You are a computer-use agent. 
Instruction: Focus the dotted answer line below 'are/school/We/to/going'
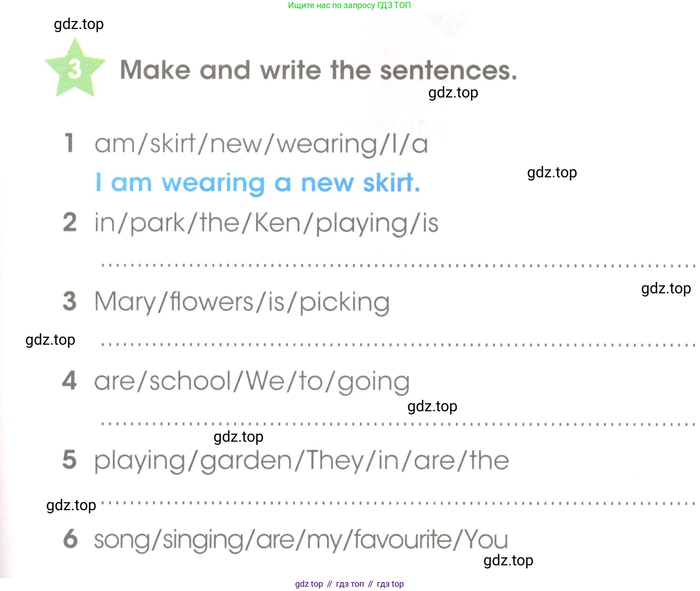pyautogui.click(x=398, y=423)
